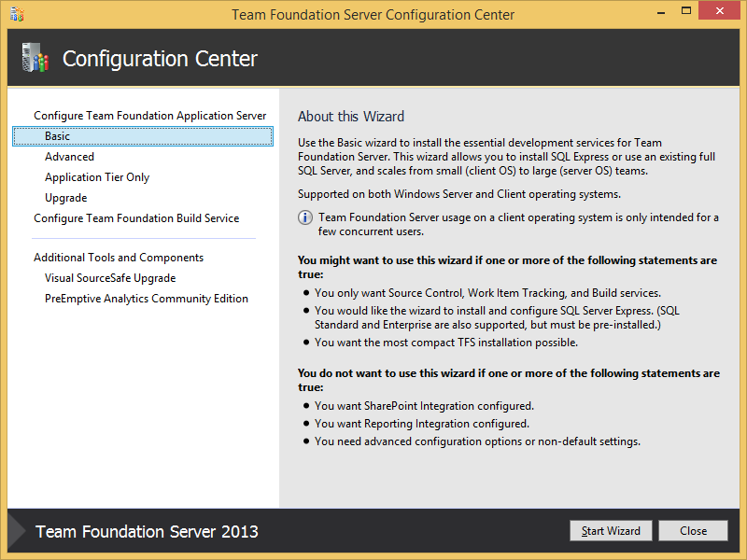
Task: Click the information icon beside usage note
Action: (305, 218)
